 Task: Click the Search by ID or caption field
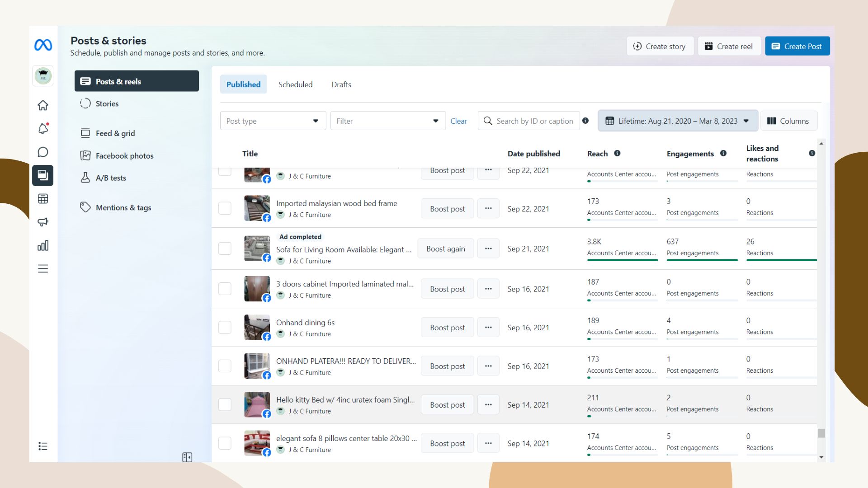pos(534,121)
